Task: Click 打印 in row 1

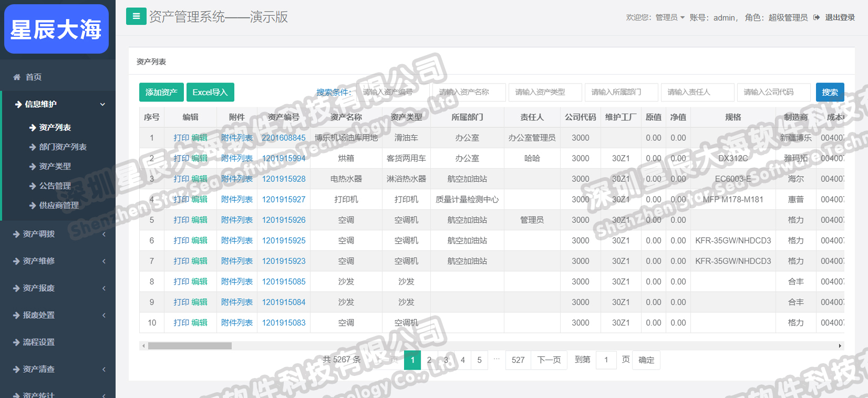Action: (x=181, y=138)
